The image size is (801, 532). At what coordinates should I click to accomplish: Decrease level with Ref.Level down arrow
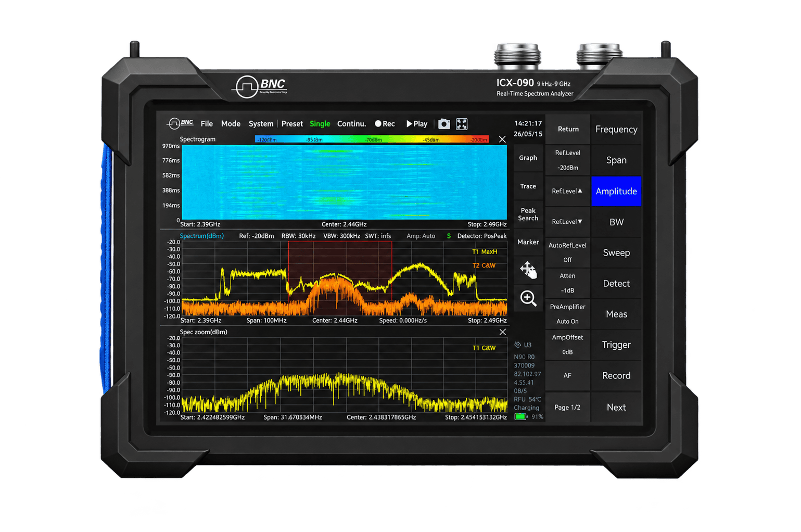[x=567, y=222]
